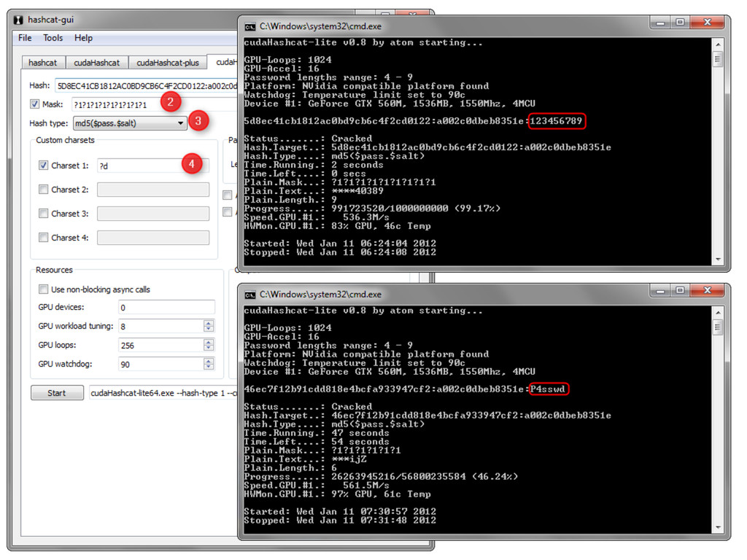747x560 pixels.
Task: Click Speed.GPU 536.3M/s line in upper cmd
Action: coord(317,217)
